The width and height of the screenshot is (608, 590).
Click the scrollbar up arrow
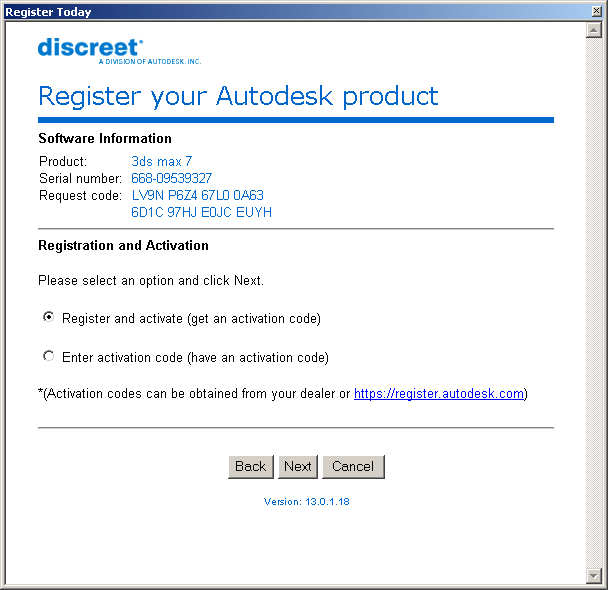[x=594, y=30]
